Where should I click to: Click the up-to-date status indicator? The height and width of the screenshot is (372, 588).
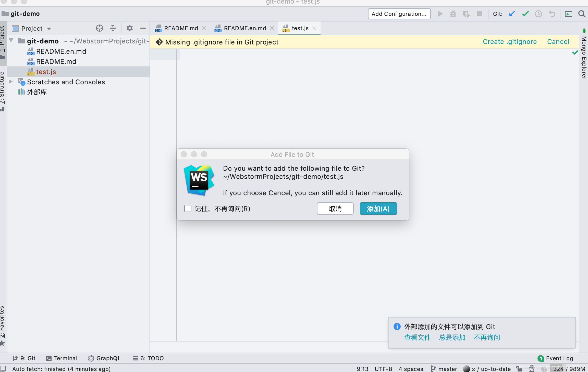click(487, 369)
